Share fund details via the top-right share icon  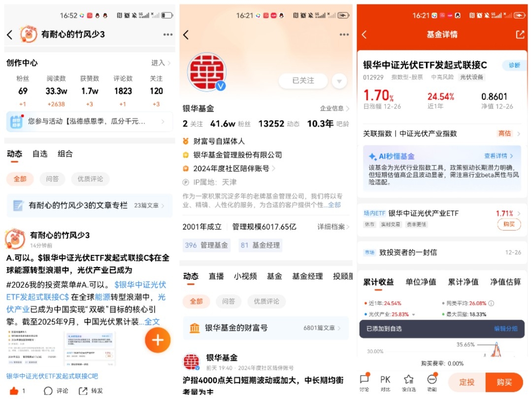(x=520, y=34)
